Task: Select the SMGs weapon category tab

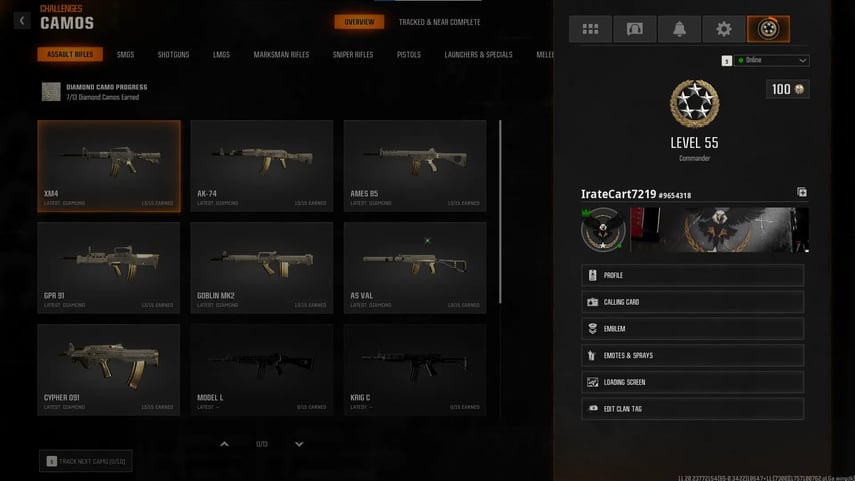Action: pyautogui.click(x=125, y=55)
